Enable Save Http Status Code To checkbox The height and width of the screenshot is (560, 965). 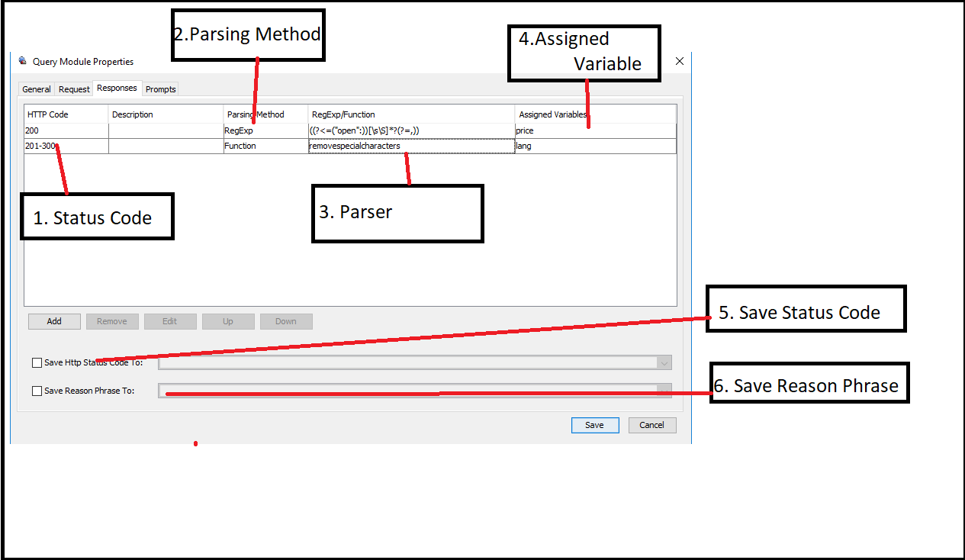pyautogui.click(x=37, y=362)
